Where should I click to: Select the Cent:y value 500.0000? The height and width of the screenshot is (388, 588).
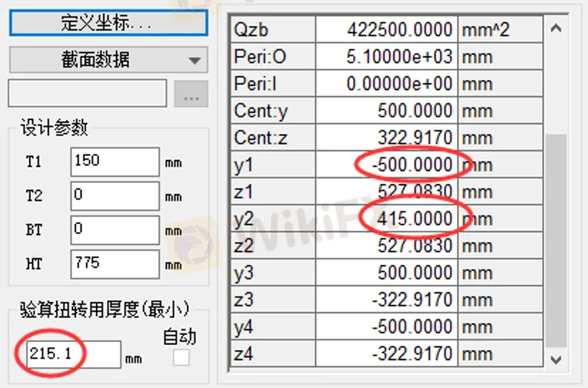click(x=386, y=111)
